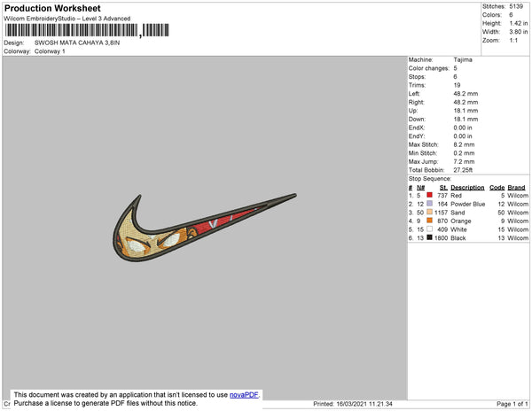Screen dimensions: 532x411
Task: Click the Min Stitch value '0.2 mm'
Action: click(464, 153)
